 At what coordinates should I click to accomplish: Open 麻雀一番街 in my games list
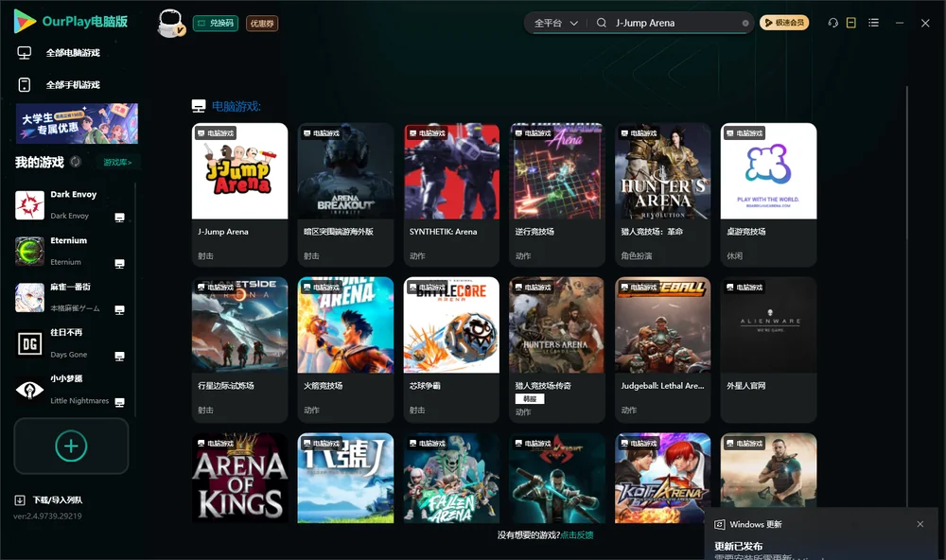point(73,297)
